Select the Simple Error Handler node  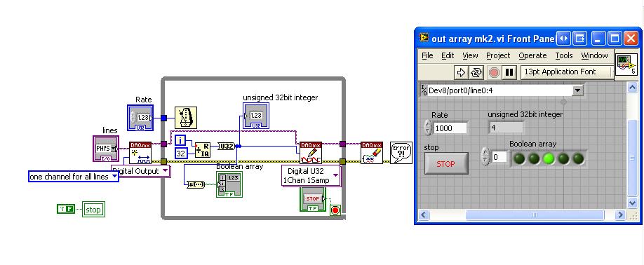click(401, 153)
